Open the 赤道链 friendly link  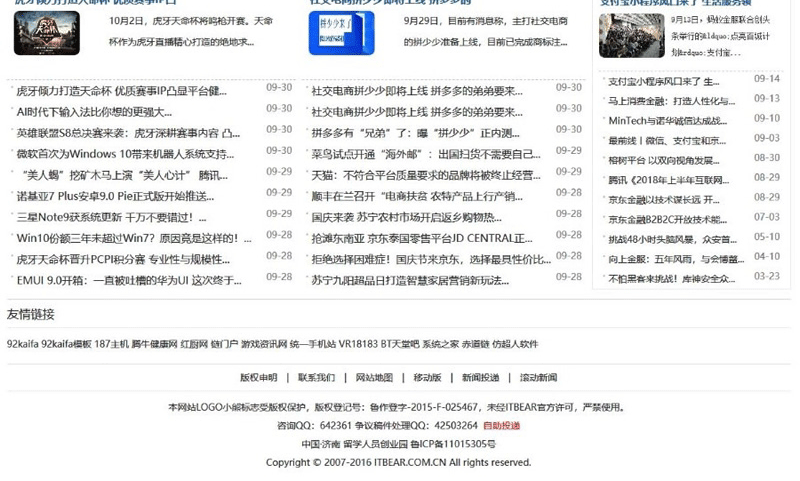tap(476, 344)
